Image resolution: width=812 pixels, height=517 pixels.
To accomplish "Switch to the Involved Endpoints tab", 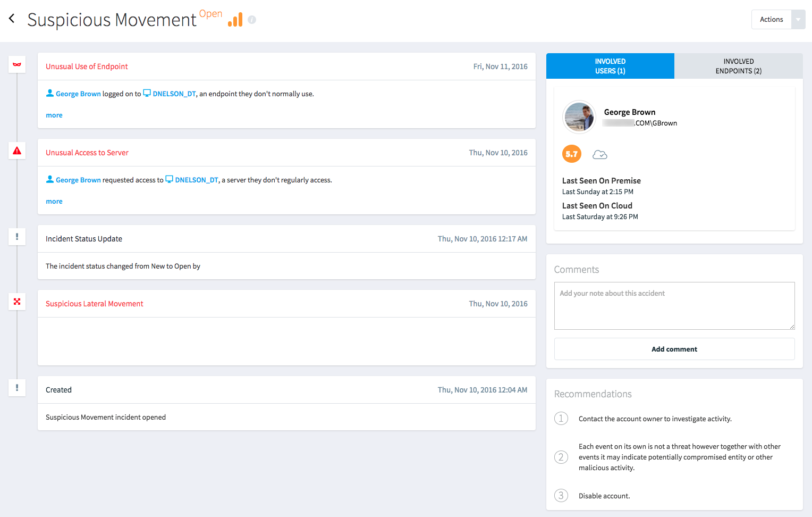I will (738, 65).
